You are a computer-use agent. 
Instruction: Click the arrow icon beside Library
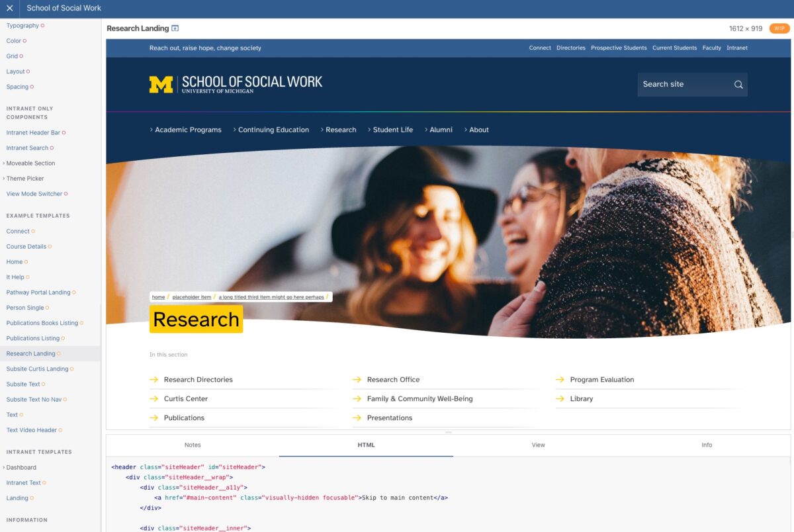560,399
